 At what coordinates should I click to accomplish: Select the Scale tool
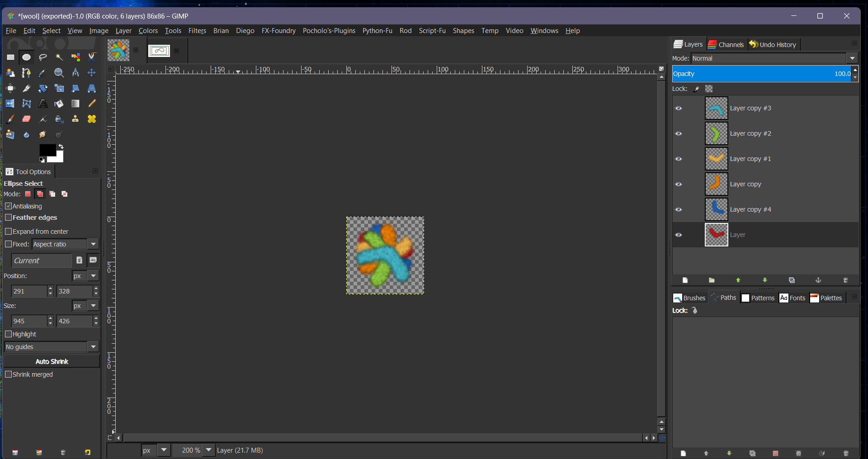[59, 88]
